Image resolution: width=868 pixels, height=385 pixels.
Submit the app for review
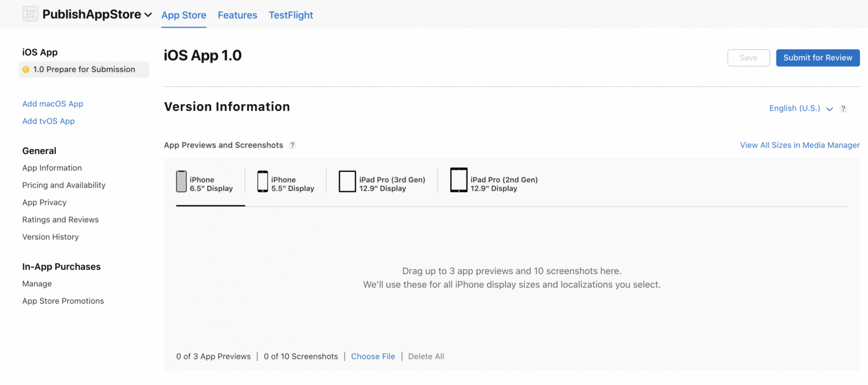click(817, 58)
